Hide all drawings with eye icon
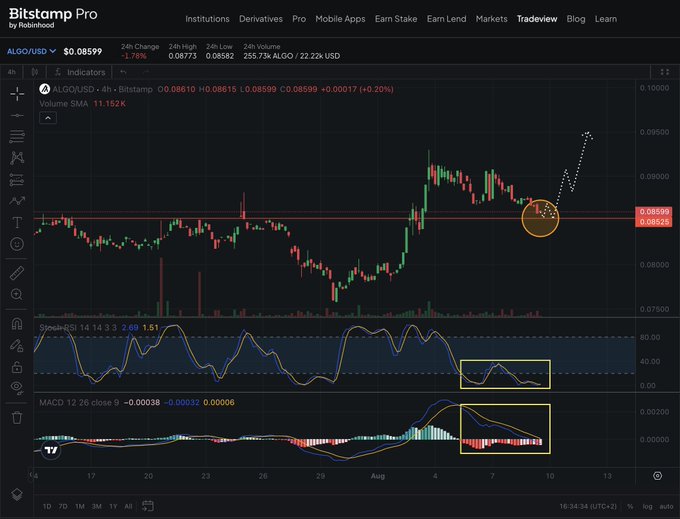The image size is (680, 519). click(17, 387)
